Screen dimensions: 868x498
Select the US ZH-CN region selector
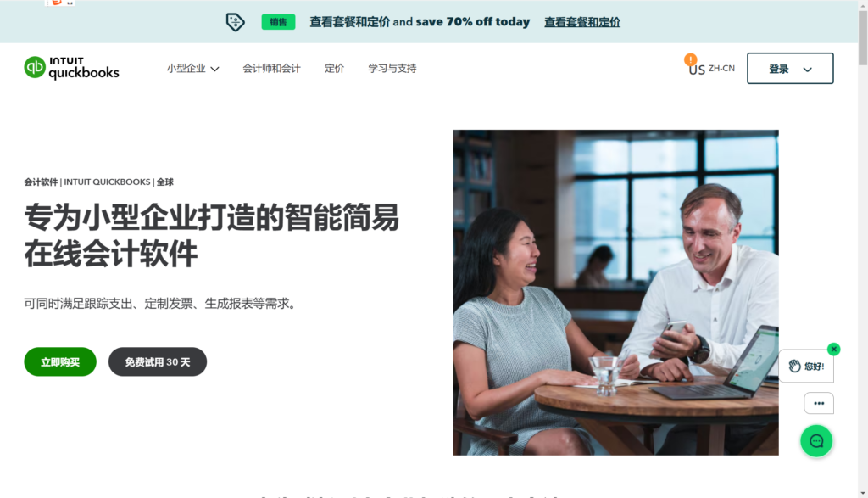coord(712,69)
